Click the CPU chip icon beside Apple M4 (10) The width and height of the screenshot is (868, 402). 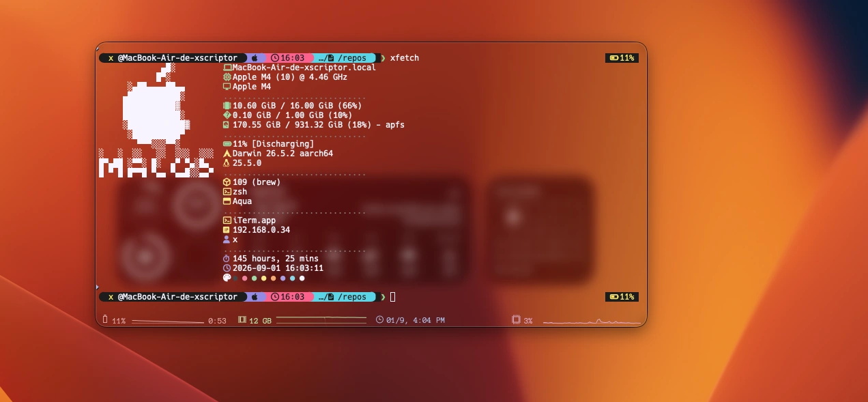tap(227, 77)
